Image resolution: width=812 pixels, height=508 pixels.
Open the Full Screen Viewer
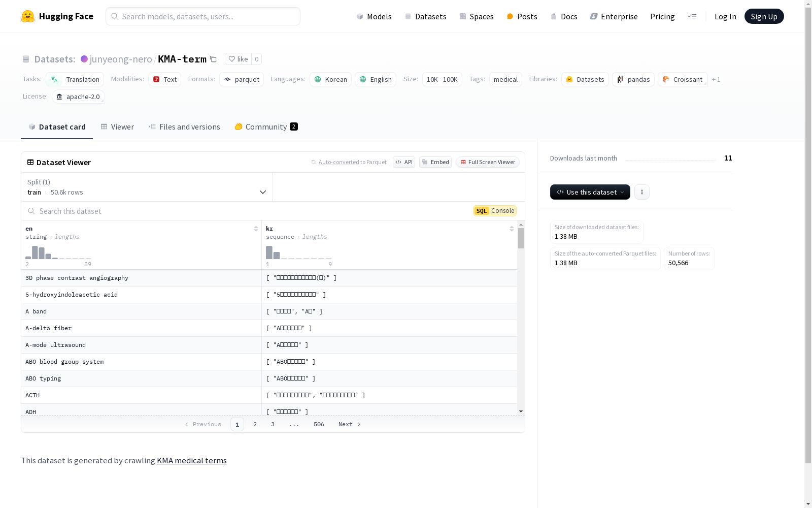click(x=488, y=162)
